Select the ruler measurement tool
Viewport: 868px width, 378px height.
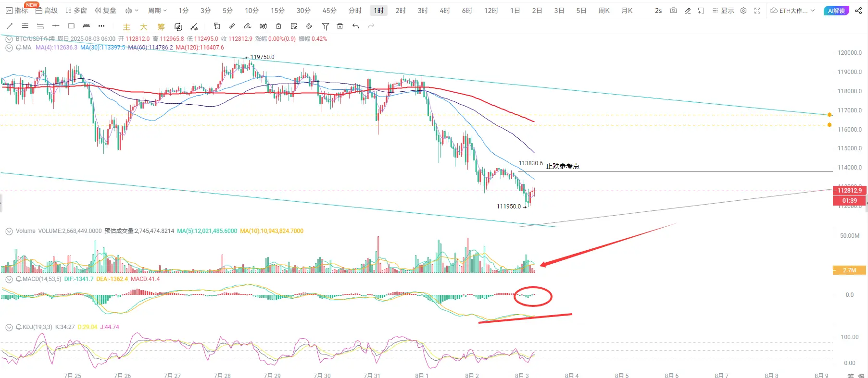(x=87, y=26)
